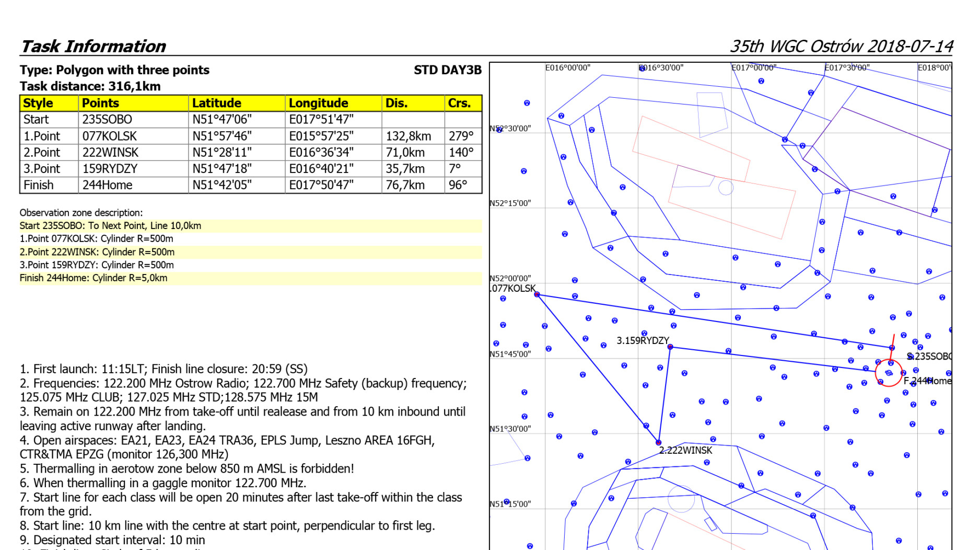Click the start point marker beside the 235SOBO label
Screen dimensions: 980x550
coord(892,348)
